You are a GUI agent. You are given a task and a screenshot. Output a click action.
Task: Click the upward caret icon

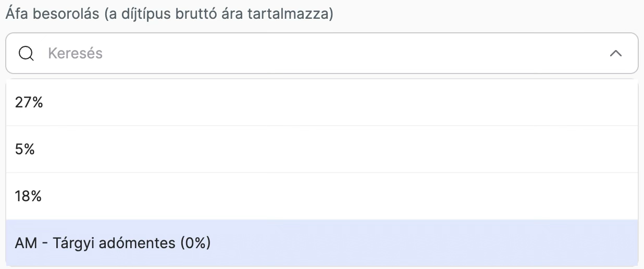tap(616, 53)
